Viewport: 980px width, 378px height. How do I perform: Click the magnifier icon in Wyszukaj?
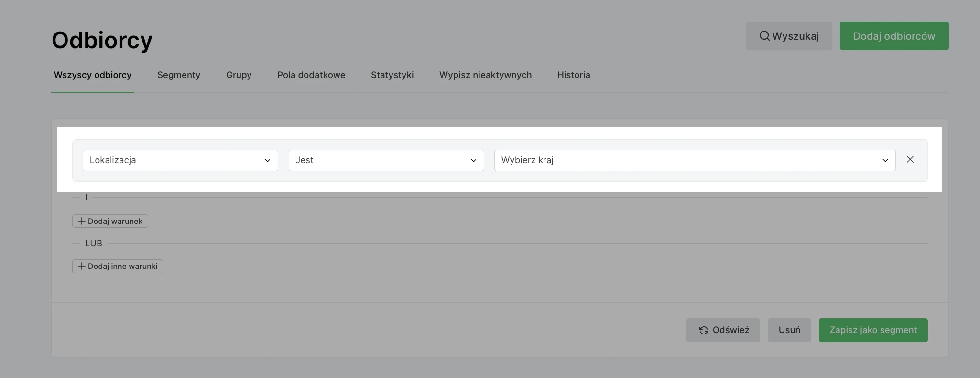click(764, 36)
